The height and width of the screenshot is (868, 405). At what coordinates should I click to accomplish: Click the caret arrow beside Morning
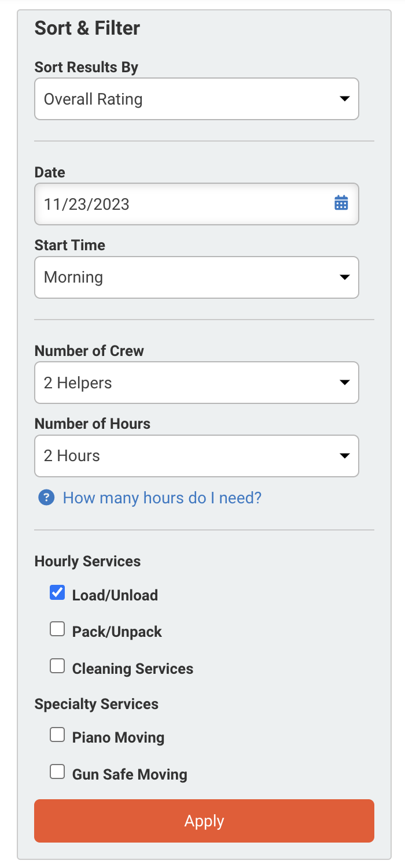(x=344, y=277)
